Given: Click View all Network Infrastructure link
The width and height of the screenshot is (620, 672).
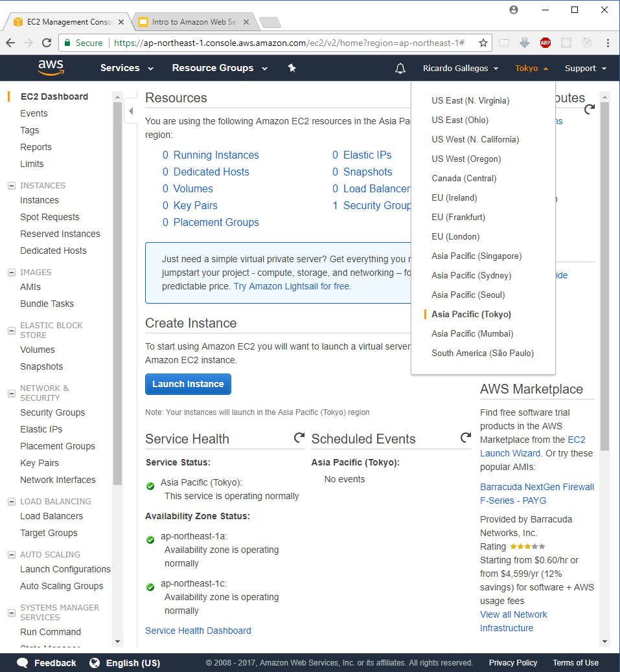Looking at the screenshot, I should [x=514, y=621].
